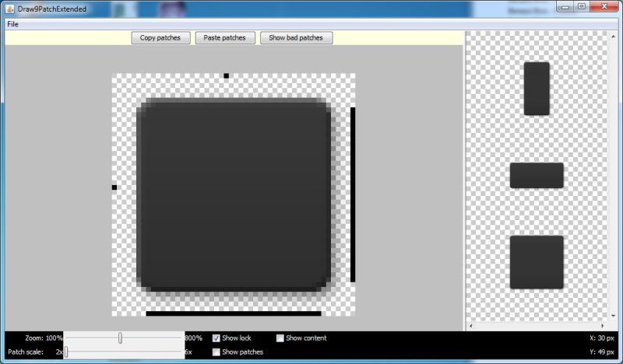Click Show bad patches button
Screen dimensions: 623x364
point(296,37)
